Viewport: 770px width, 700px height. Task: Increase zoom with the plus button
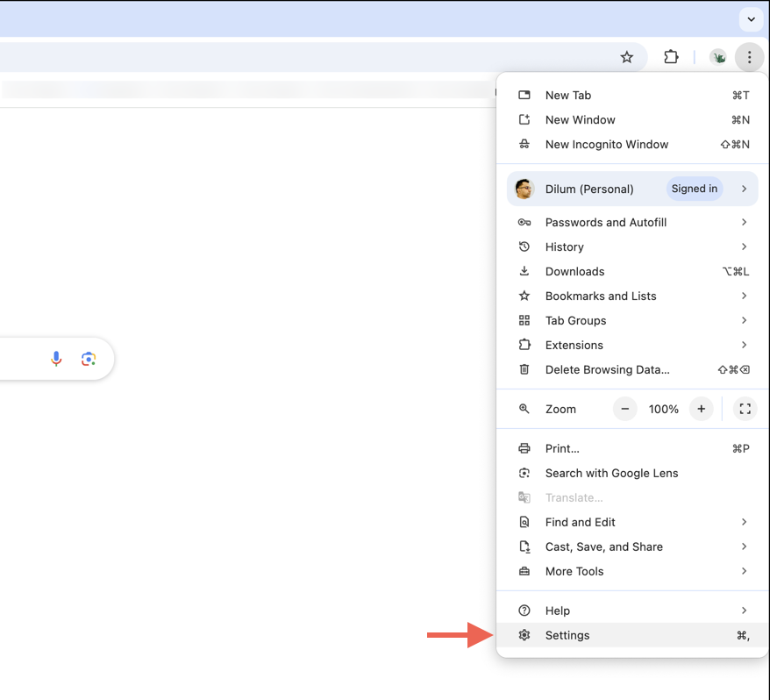[701, 409]
